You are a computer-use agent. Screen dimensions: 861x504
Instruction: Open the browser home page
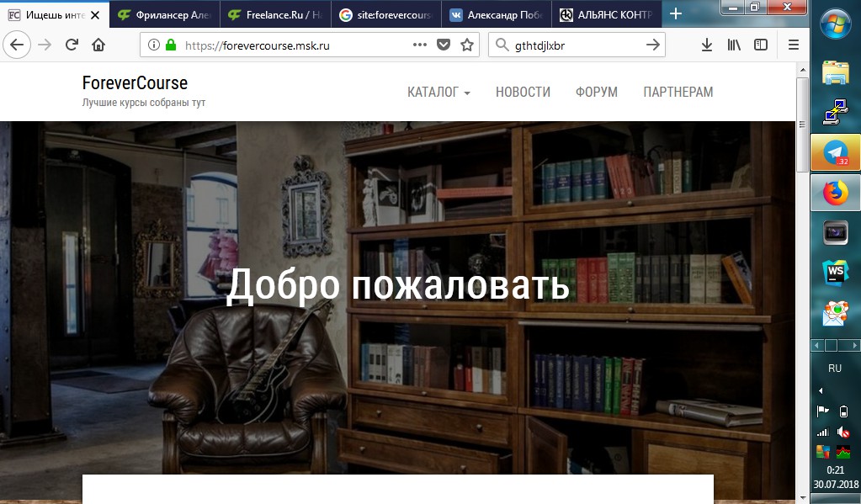(98, 45)
